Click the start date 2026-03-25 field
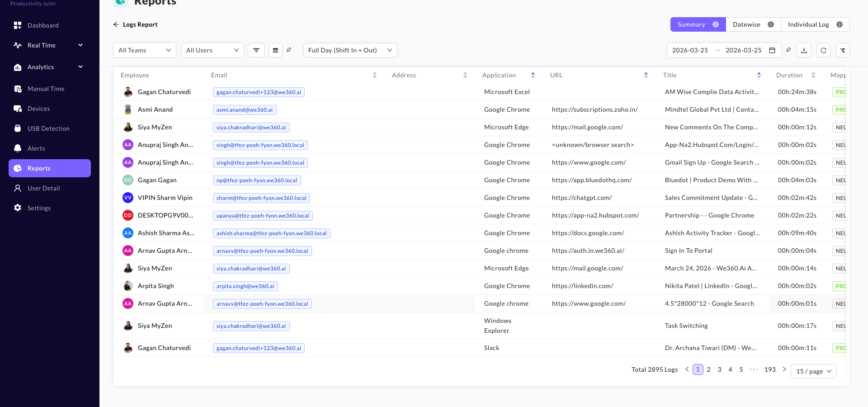This screenshot has width=868, height=407. pos(690,50)
